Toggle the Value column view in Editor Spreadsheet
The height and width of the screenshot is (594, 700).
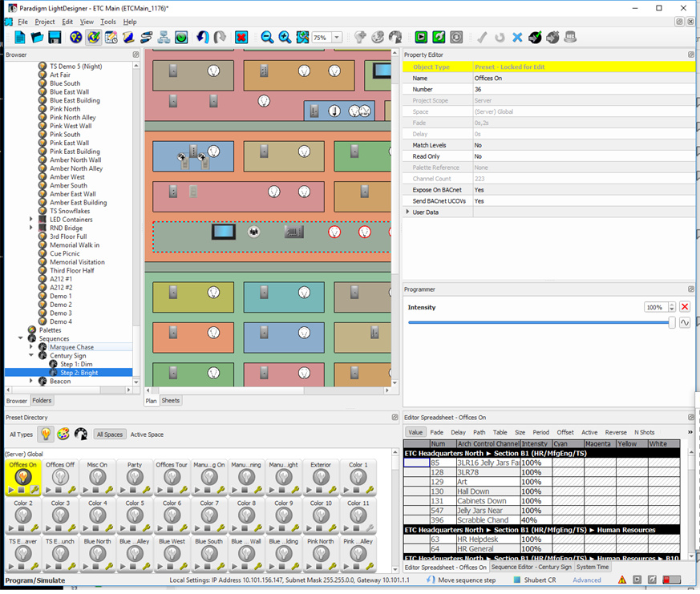415,432
